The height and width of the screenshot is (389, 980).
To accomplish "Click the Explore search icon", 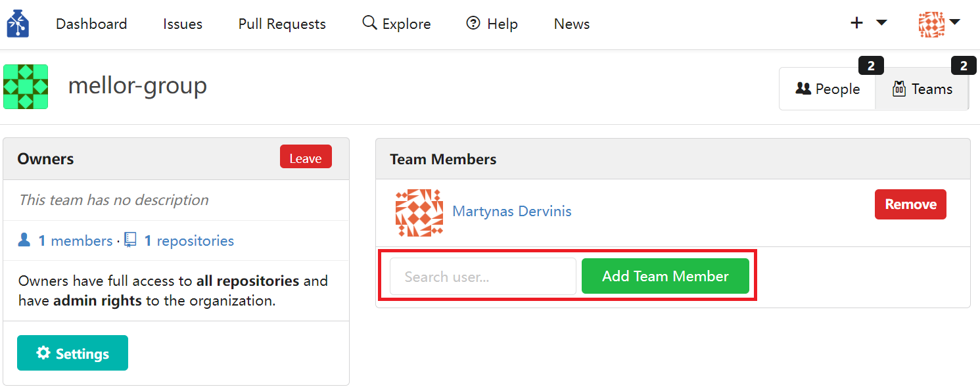I will coord(369,23).
